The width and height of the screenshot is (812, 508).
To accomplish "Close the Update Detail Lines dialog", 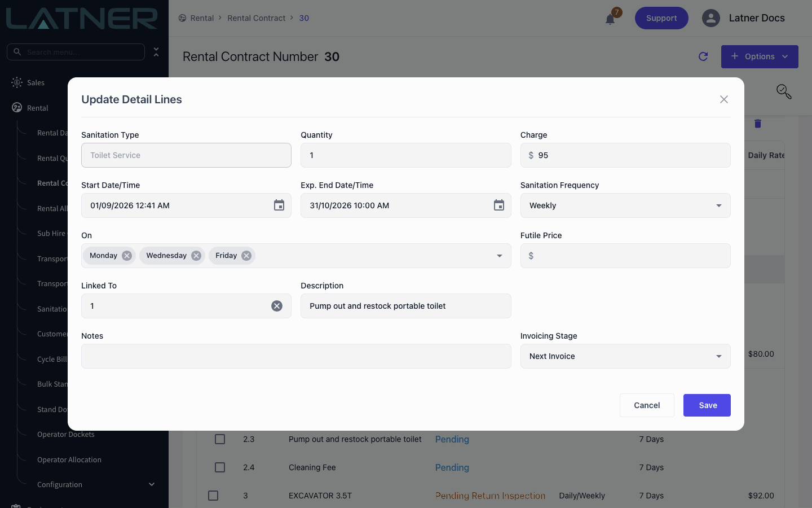I will tap(724, 99).
